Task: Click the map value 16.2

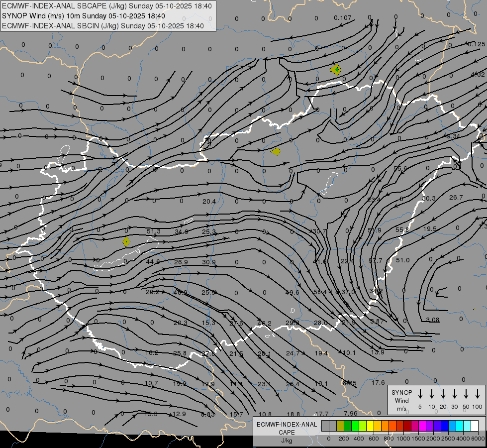Action: (152, 353)
